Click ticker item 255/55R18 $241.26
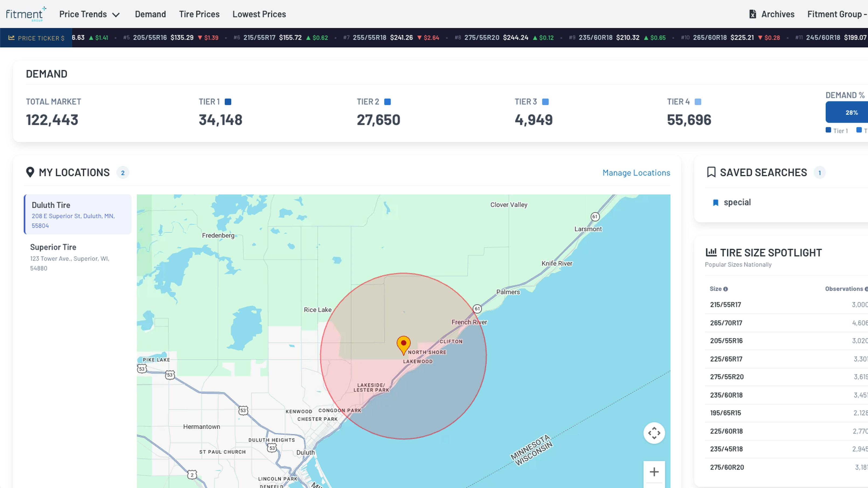Screen dimensions: 868x488 coord(391,37)
